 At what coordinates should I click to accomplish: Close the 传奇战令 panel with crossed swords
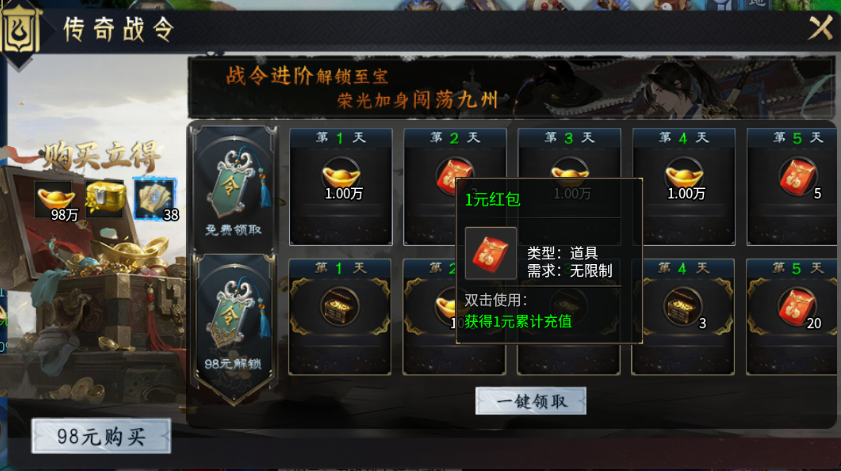pos(821,27)
